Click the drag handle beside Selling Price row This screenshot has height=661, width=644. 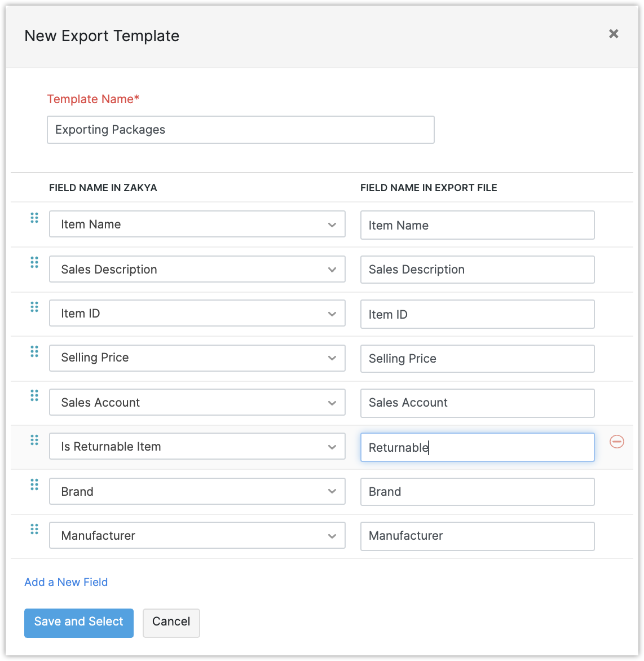click(x=34, y=351)
